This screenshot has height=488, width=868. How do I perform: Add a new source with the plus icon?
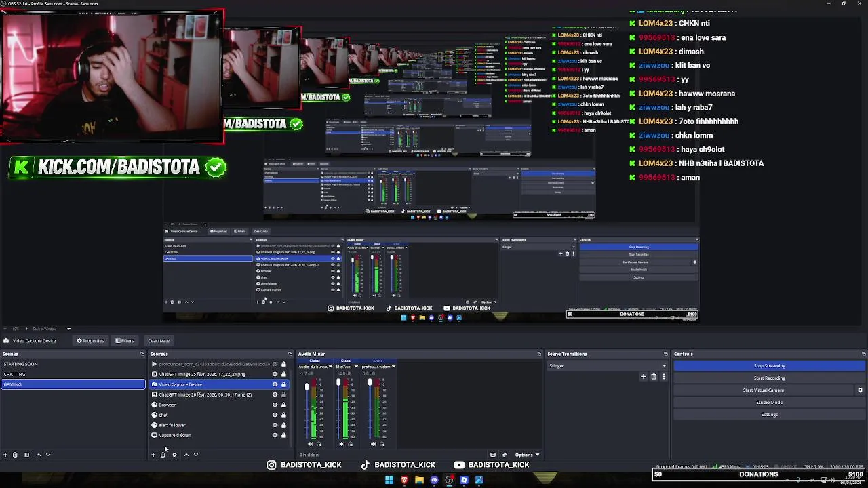coord(153,455)
